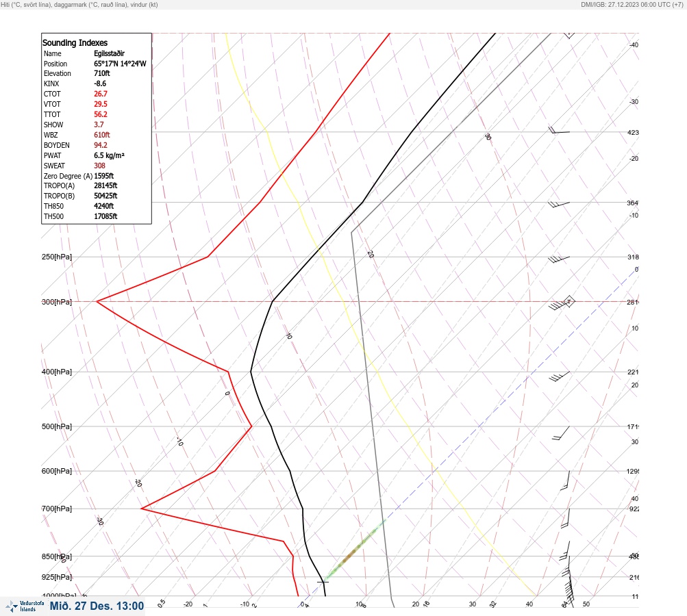Click the wind barb on the 423 height line
This screenshot has width=687, height=616.
[x=559, y=131]
